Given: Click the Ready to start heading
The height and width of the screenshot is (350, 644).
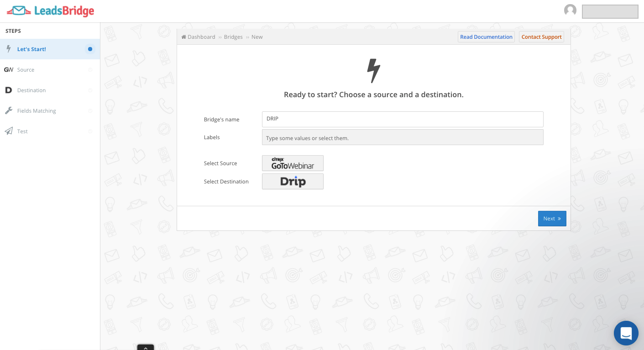Looking at the screenshot, I should [374, 94].
